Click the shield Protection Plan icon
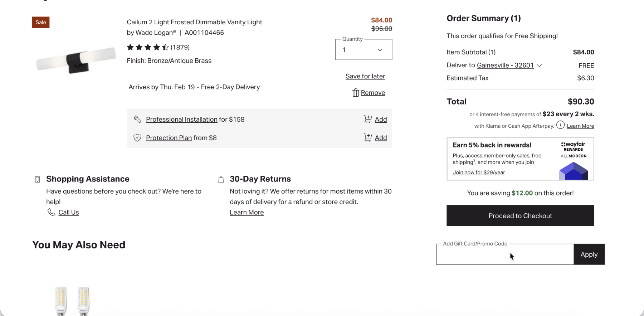 (x=137, y=138)
